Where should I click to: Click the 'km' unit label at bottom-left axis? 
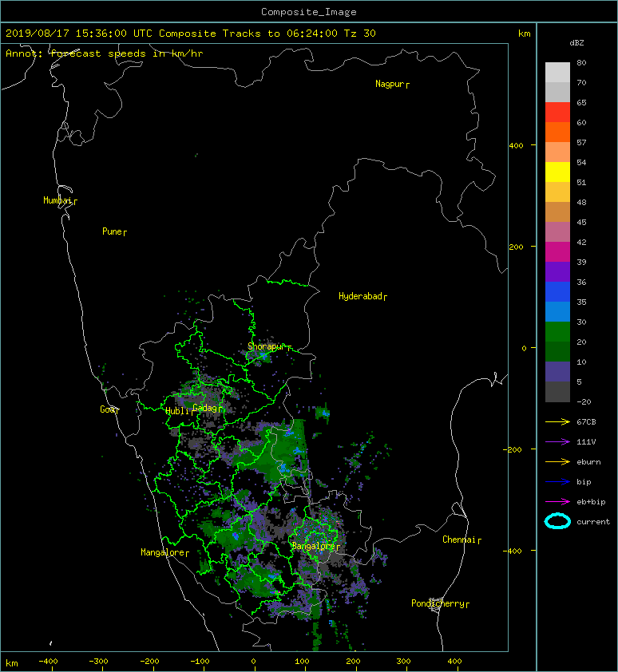click(12, 663)
